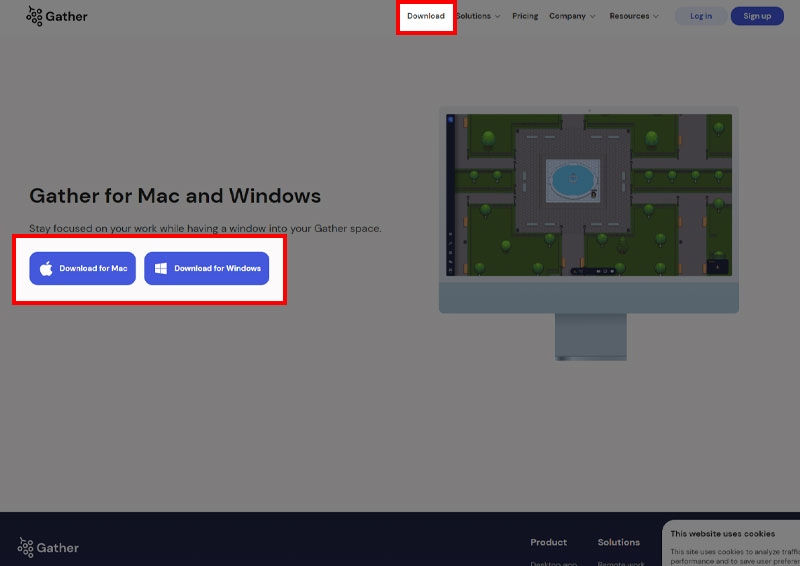Expand the Solutions dropdown in the header
800x566 pixels.
[x=478, y=16]
